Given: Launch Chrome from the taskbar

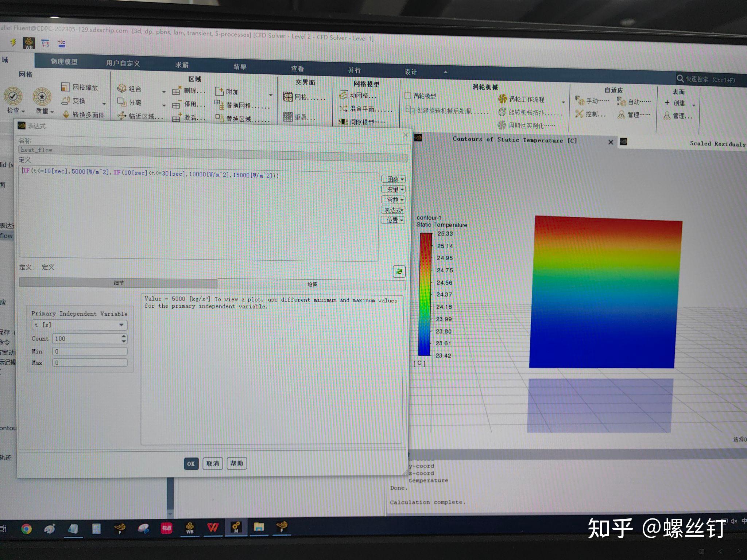Looking at the screenshot, I should [26, 529].
